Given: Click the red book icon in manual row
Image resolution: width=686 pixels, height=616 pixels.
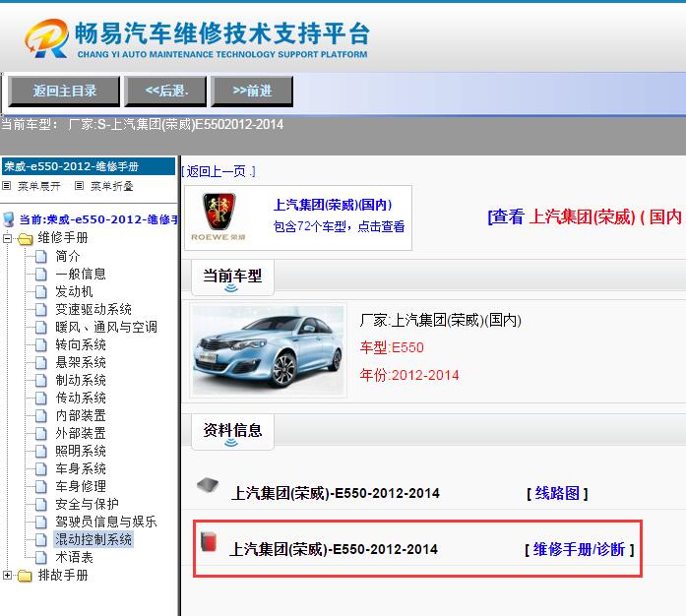Looking at the screenshot, I should tap(209, 541).
